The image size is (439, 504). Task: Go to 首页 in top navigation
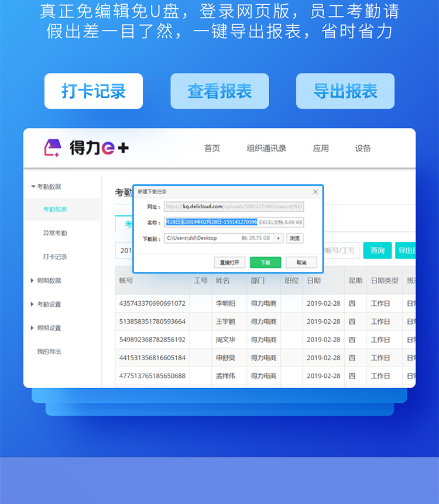pyautogui.click(x=212, y=148)
